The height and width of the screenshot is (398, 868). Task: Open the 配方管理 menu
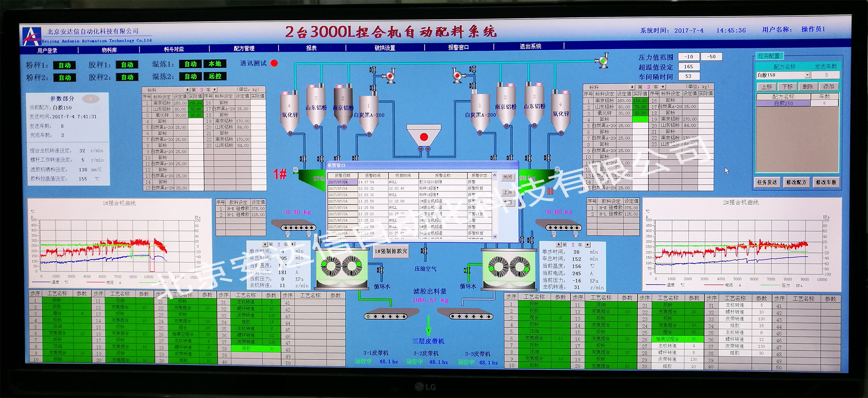tap(244, 48)
